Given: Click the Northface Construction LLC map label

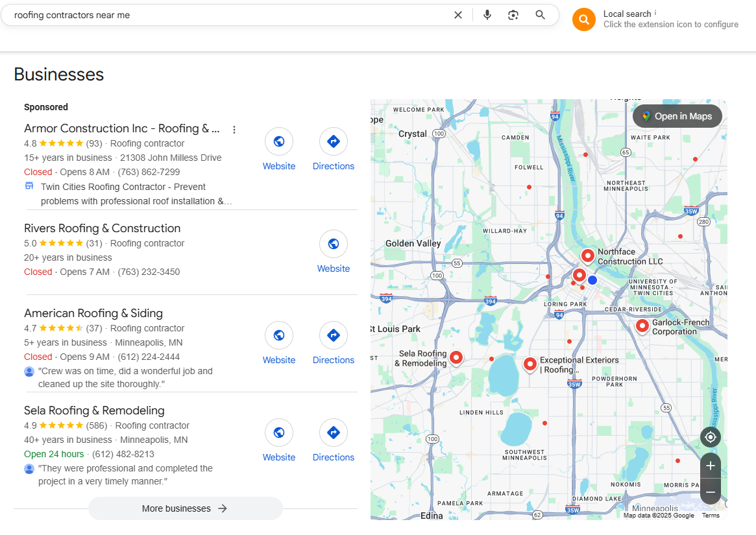Looking at the screenshot, I should [x=630, y=256].
